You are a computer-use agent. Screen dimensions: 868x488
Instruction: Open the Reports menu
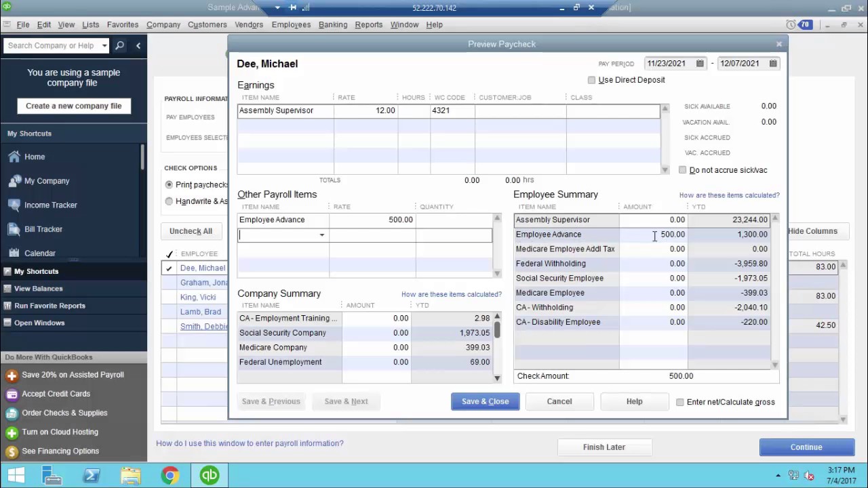369,24
